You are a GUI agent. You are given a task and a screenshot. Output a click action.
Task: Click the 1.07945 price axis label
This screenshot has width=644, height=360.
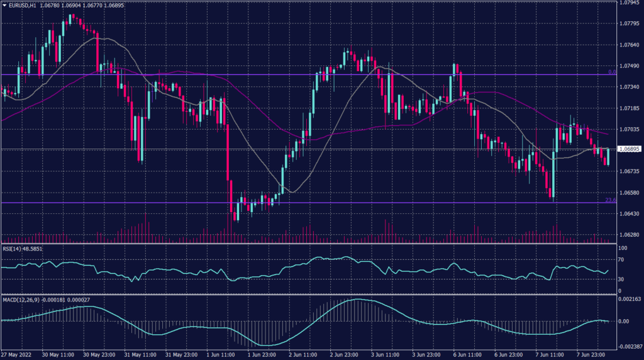(x=630, y=3)
